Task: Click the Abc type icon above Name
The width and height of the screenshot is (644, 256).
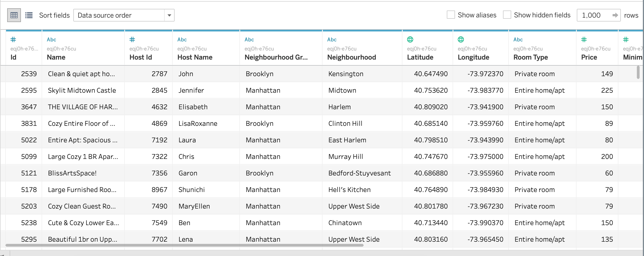Action: [x=52, y=39]
